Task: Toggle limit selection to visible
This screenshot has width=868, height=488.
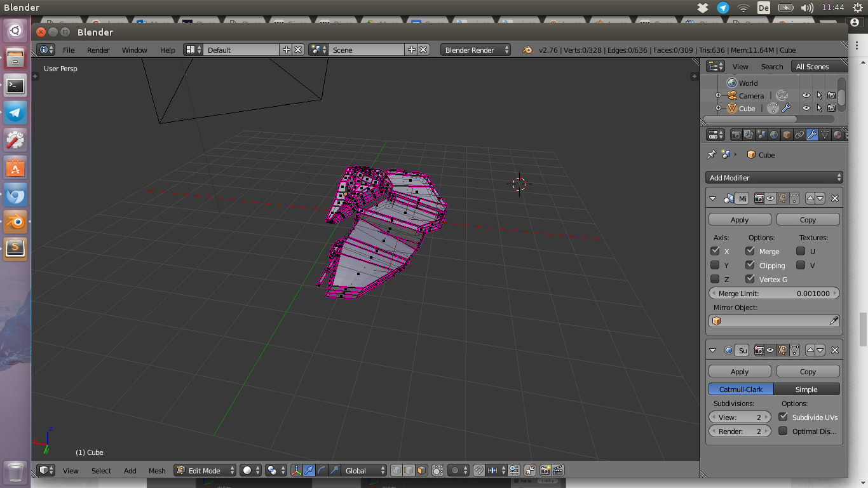Action: click(x=437, y=470)
